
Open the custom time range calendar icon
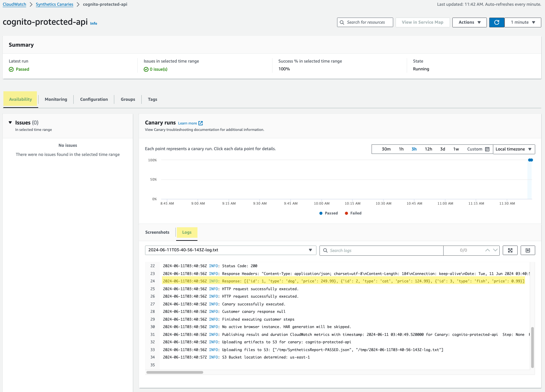coord(487,149)
